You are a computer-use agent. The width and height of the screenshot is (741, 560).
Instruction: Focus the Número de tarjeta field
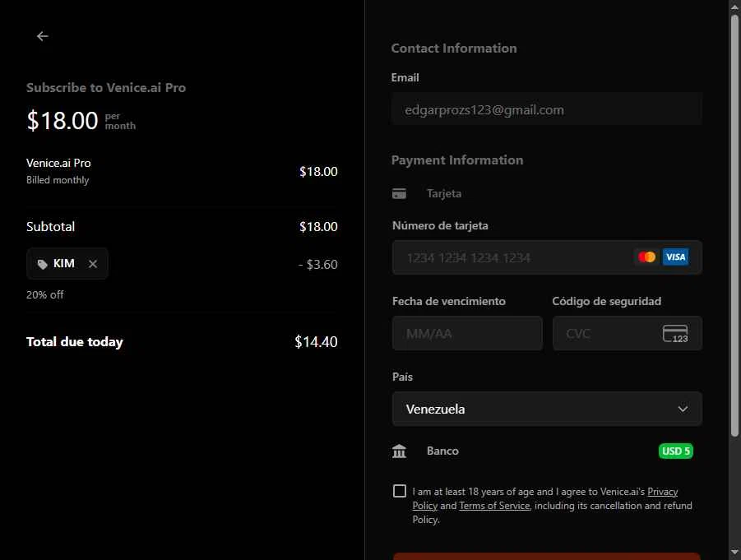click(x=547, y=257)
